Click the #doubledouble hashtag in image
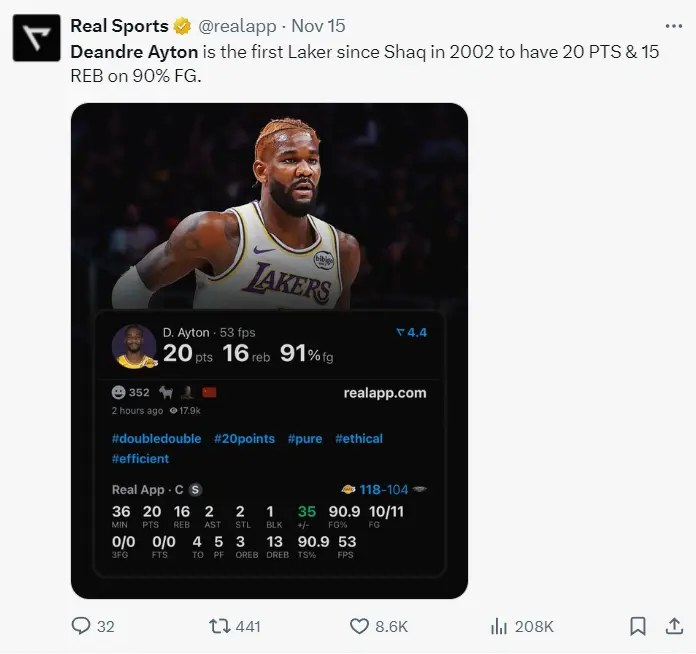Viewport: 696px width, 654px height. [x=156, y=438]
